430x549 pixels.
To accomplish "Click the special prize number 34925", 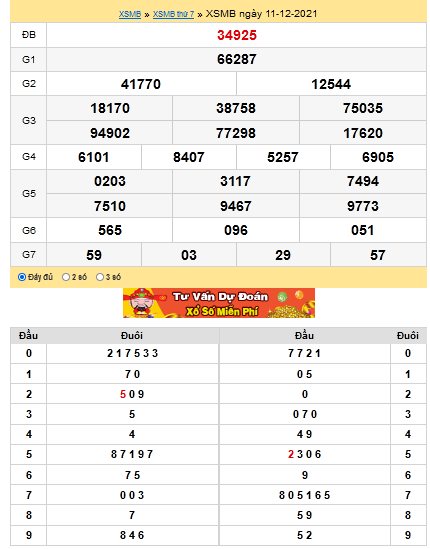I will click(x=237, y=35).
